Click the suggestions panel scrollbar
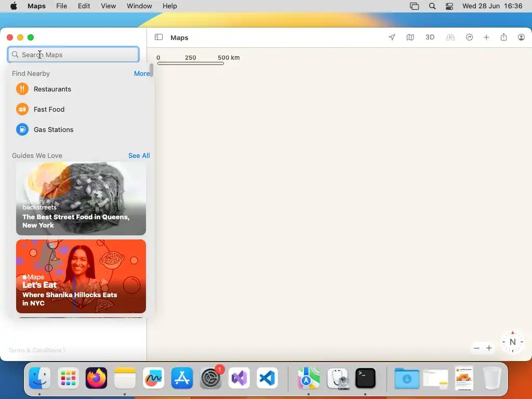532x399 pixels. pyautogui.click(x=151, y=70)
